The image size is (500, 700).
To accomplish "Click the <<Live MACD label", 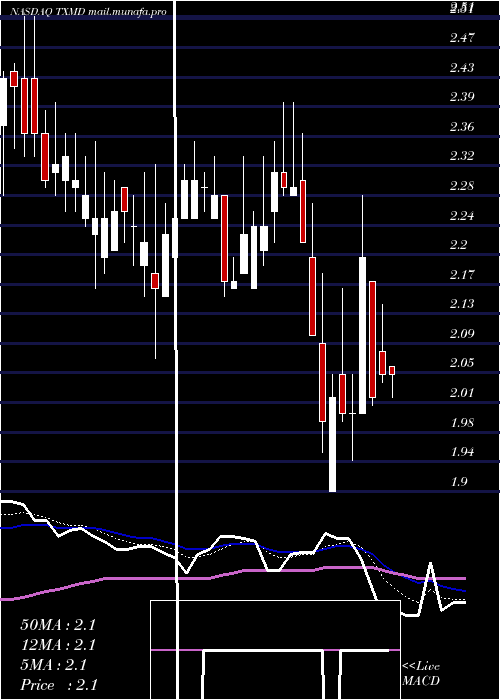I will pyautogui.click(x=421, y=674).
